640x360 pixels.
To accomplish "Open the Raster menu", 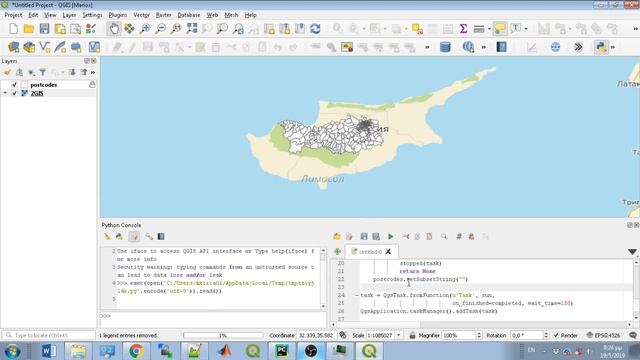I will point(164,15).
